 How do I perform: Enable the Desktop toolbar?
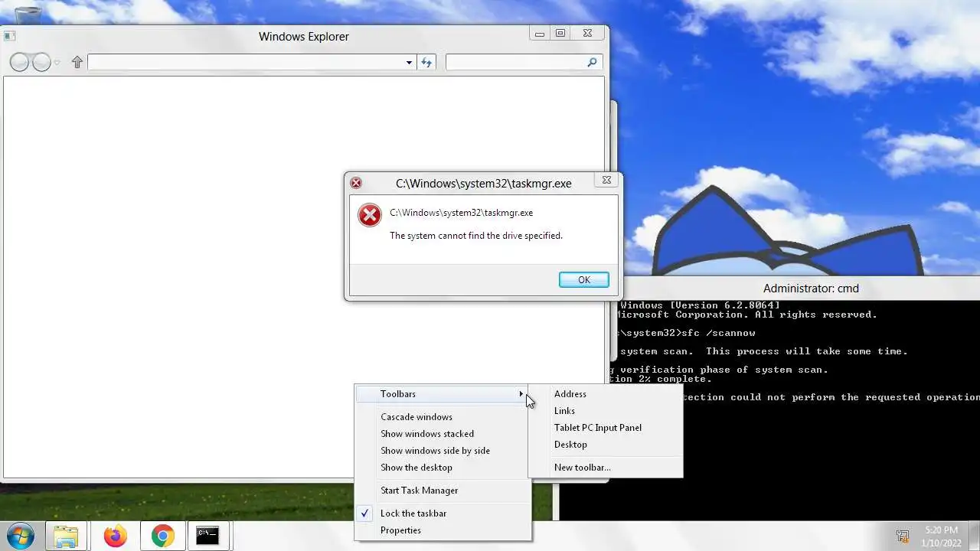tap(570, 445)
